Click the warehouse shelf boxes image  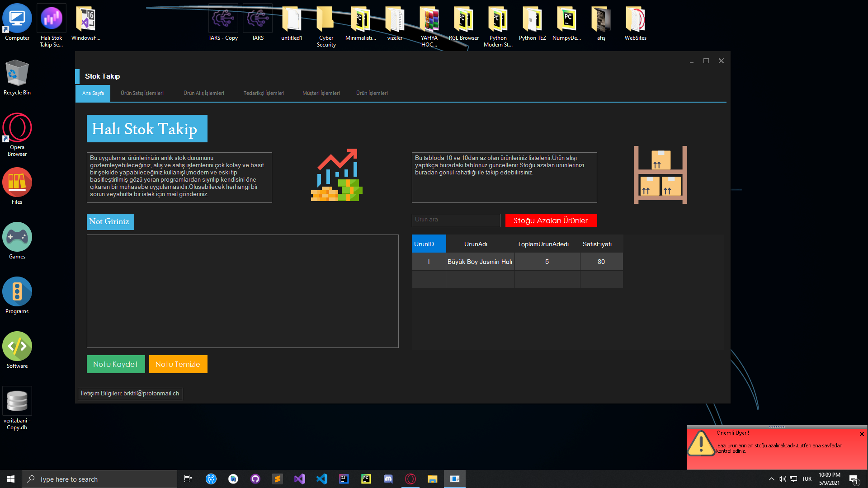coord(660,175)
